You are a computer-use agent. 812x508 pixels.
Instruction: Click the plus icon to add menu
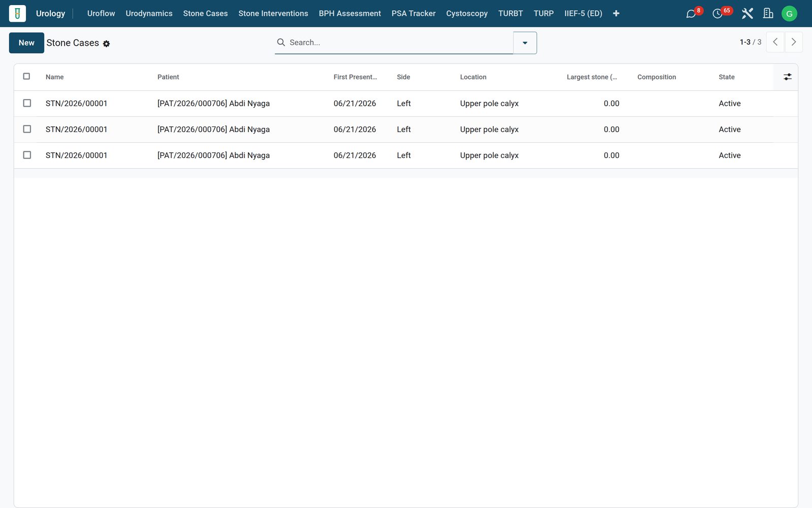click(616, 14)
